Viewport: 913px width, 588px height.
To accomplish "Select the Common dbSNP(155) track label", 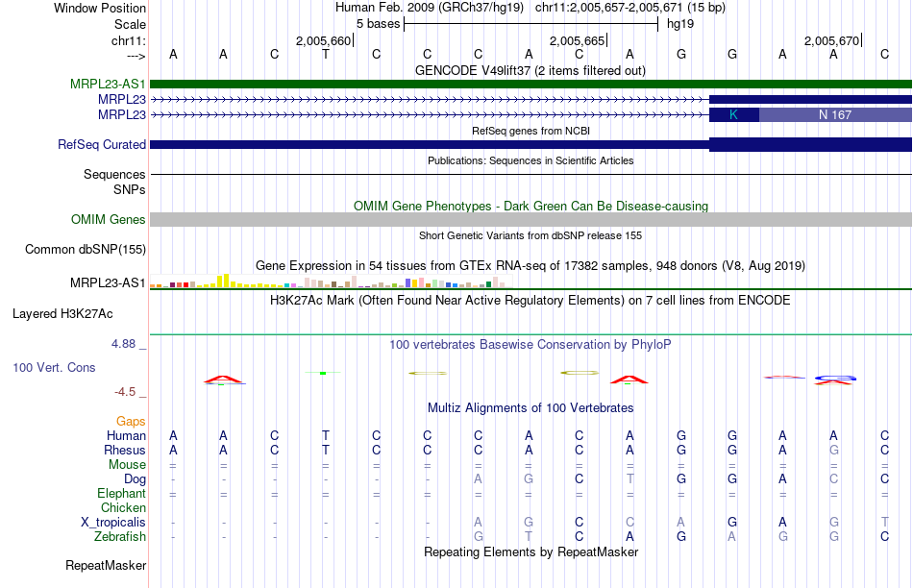I will [x=86, y=249].
